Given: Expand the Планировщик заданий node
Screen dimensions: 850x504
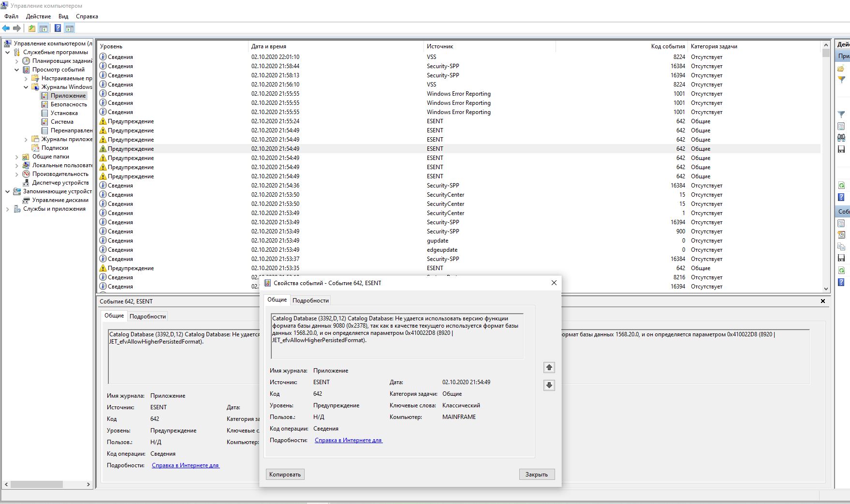Looking at the screenshot, I should coord(17,61).
